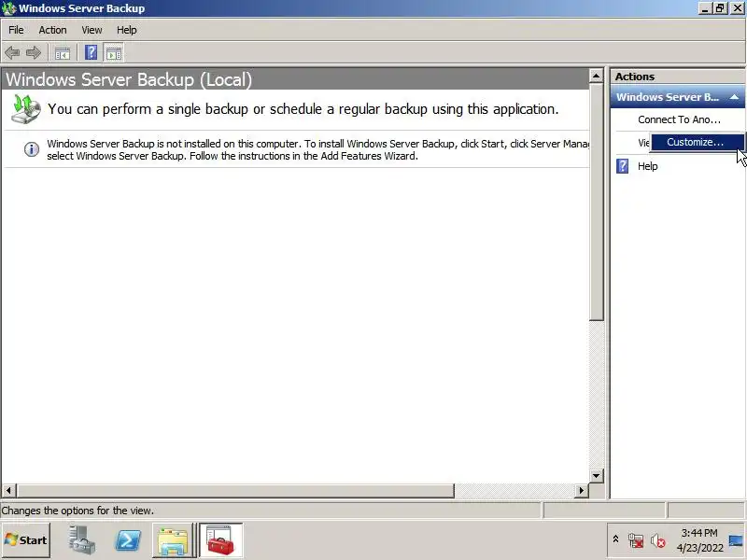The height and width of the screenshot is (560, 747).
Task: Click the network status tray icon
Action: (x=636, y=540)
